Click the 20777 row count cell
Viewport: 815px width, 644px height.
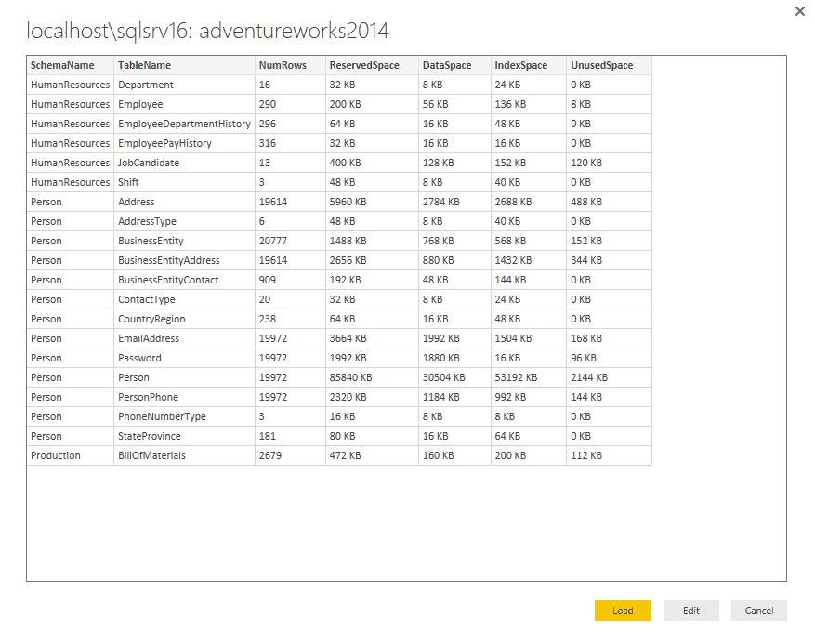(291, 241)
